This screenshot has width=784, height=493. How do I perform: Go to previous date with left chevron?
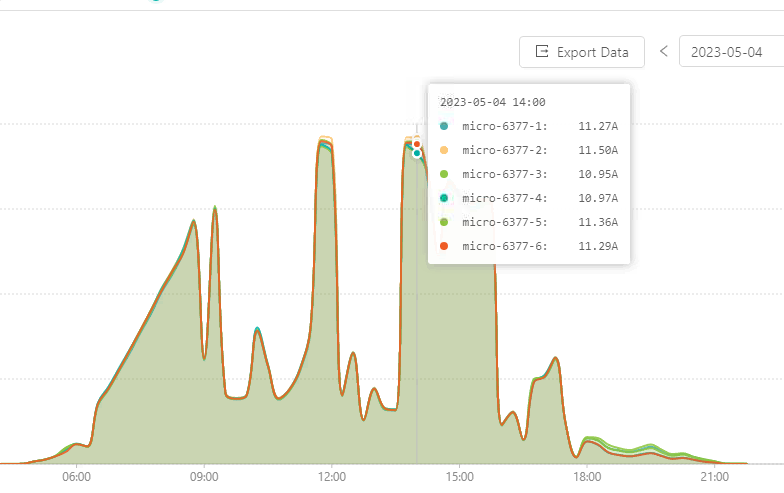click(663, 52)
